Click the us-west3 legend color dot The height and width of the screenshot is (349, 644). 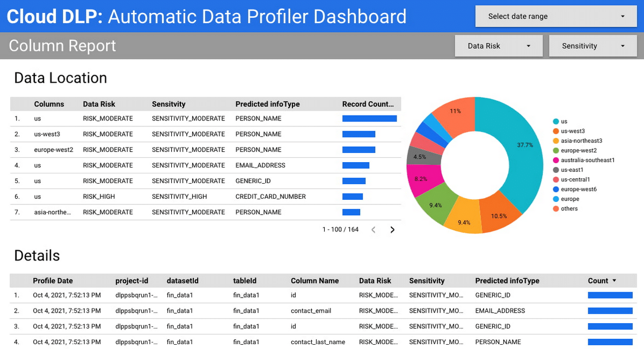(x=555, y=131)
